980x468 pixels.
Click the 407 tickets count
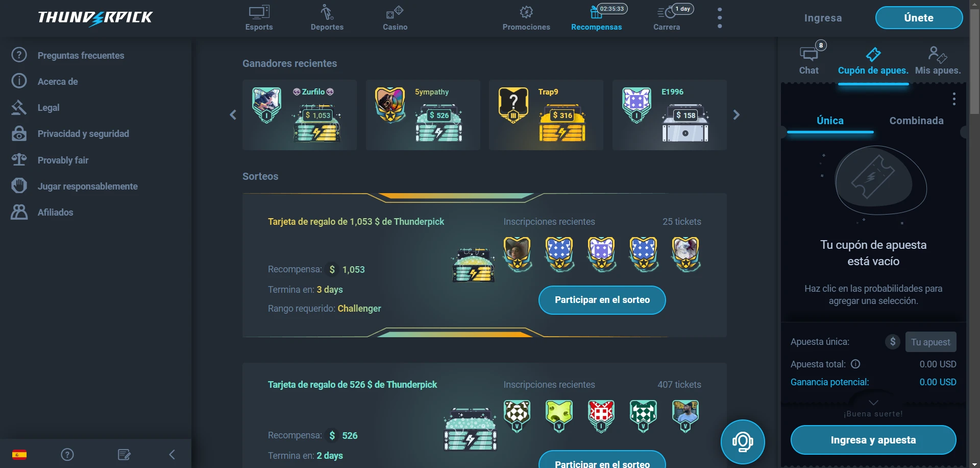click(679, 385)
